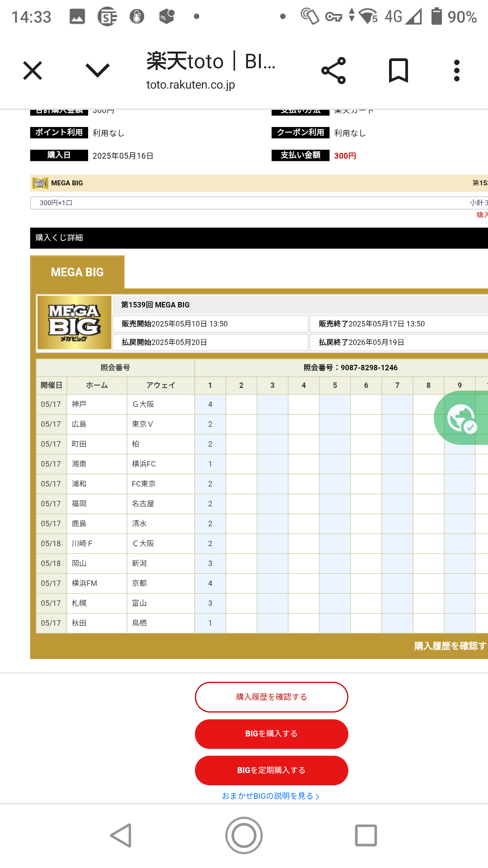Tap the 購入くじ詳細 black header bar
Screen dimensions: 488x868
coord(258,238)
